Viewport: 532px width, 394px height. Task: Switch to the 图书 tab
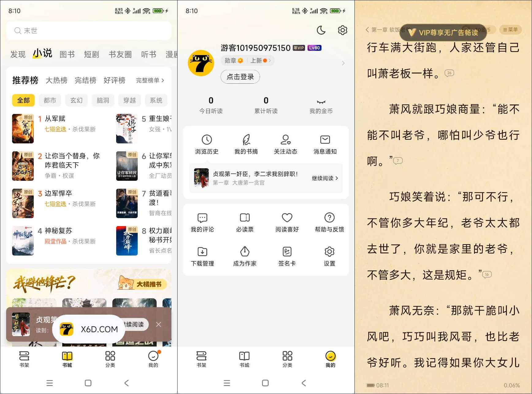[67, 55]
